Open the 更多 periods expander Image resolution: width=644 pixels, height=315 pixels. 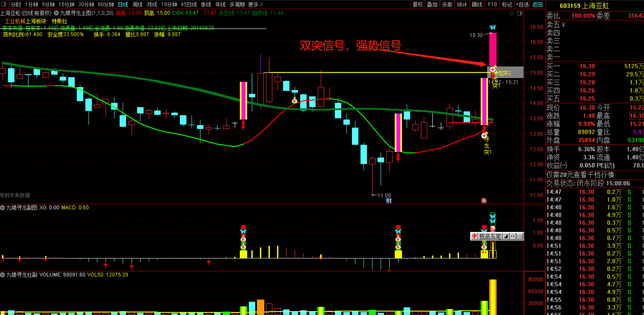255,4
